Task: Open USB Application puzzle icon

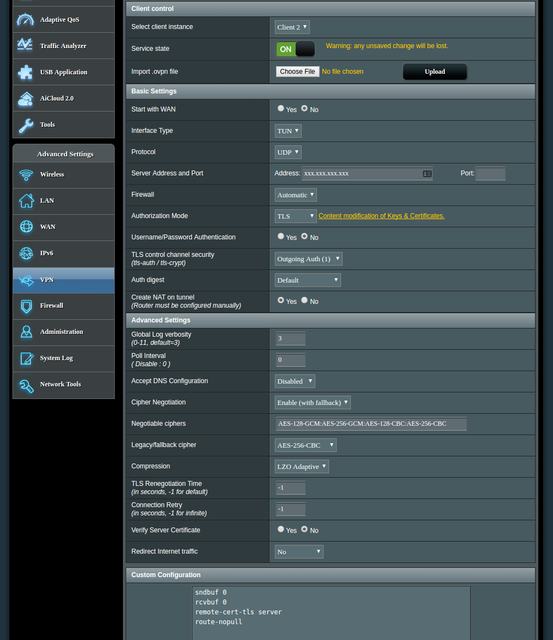Action: point(25,72)
